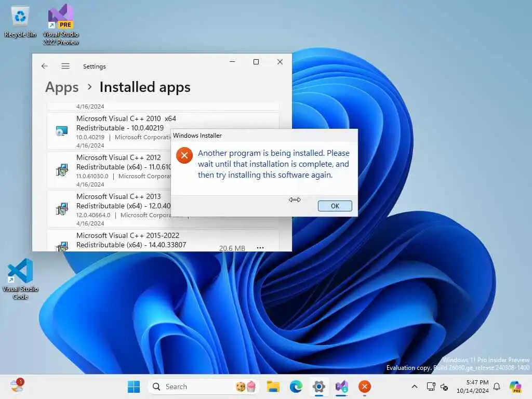Minimize the Settings window
This screenshot has height=399, width=532.
tap(232, 62)
